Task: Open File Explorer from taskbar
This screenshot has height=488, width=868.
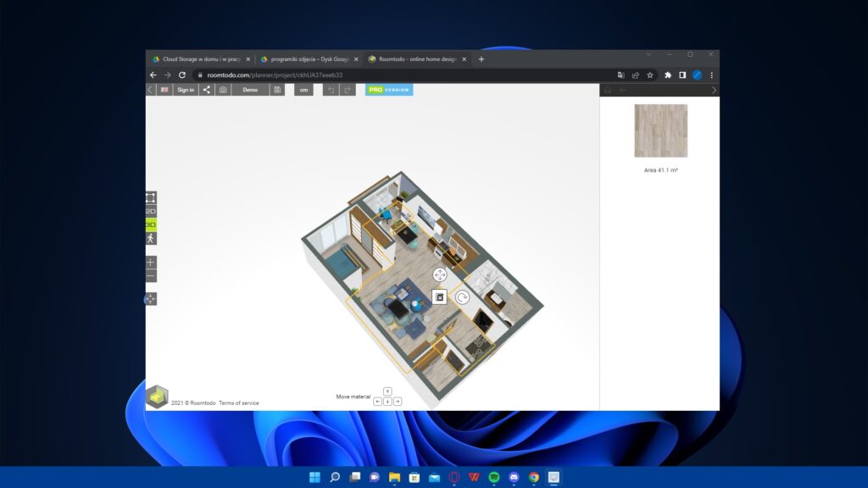Action: 394,477
